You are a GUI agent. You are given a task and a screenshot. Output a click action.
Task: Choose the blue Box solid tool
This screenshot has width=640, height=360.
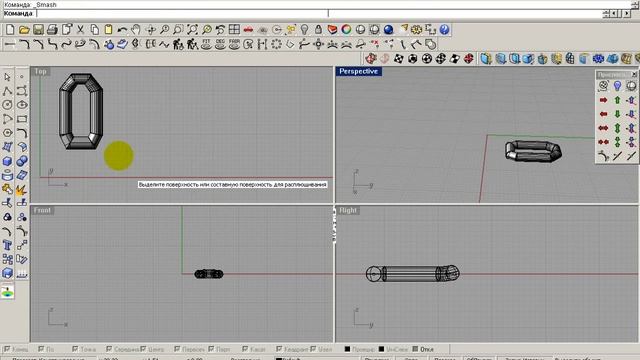pos(7,161)
